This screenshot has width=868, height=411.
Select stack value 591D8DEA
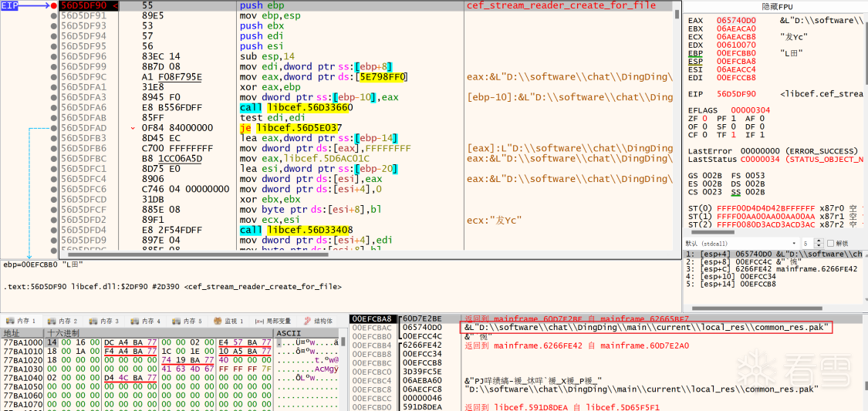pos(422,407)
